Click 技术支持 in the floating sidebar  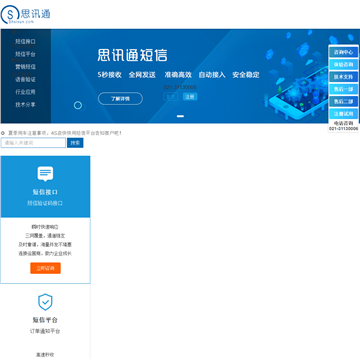[343, 77]
